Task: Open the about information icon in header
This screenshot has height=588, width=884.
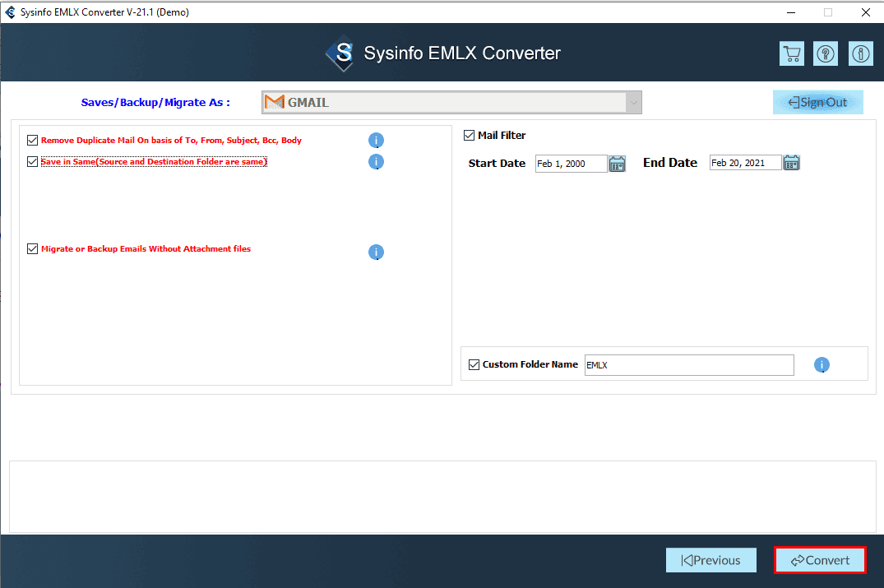Action: [860, 53]
